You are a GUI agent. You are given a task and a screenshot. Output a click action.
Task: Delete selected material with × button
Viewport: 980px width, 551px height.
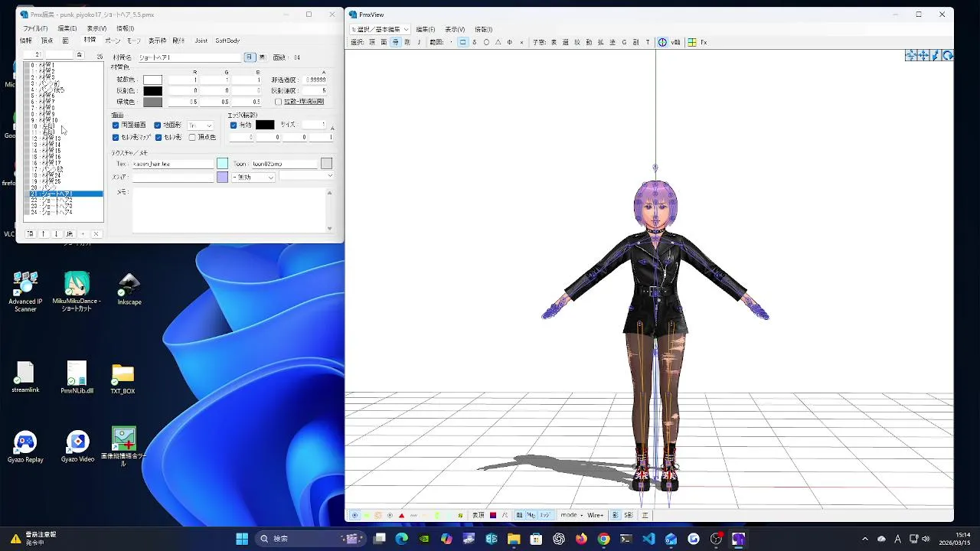96,234
